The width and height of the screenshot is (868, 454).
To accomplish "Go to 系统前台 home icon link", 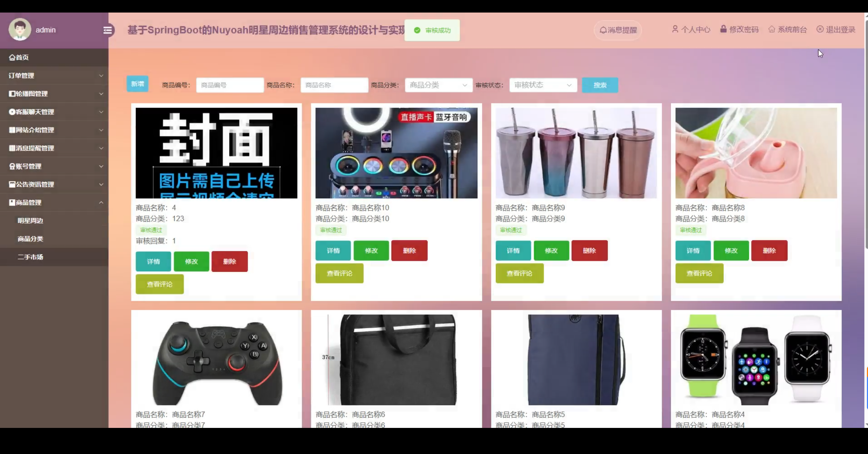I will pos(787,29).
